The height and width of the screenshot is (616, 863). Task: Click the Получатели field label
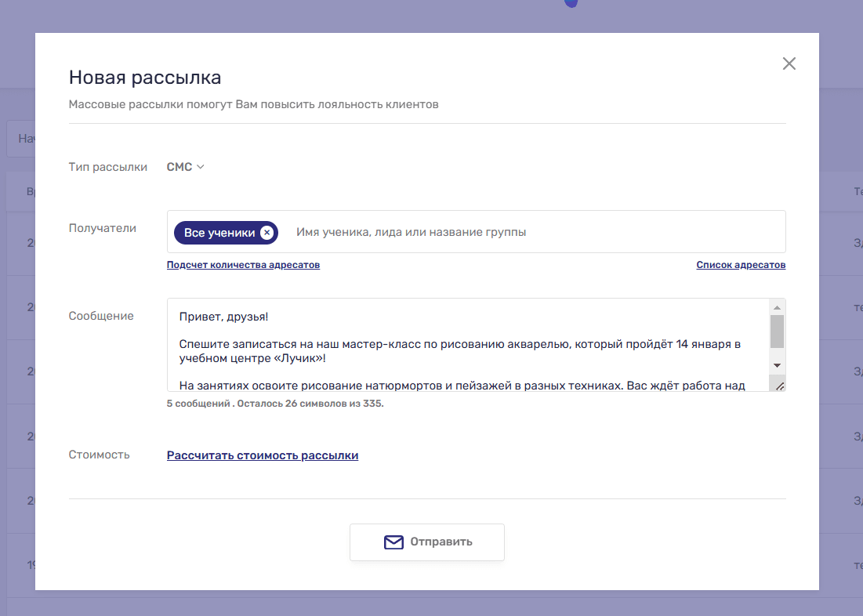pos(102,229)
